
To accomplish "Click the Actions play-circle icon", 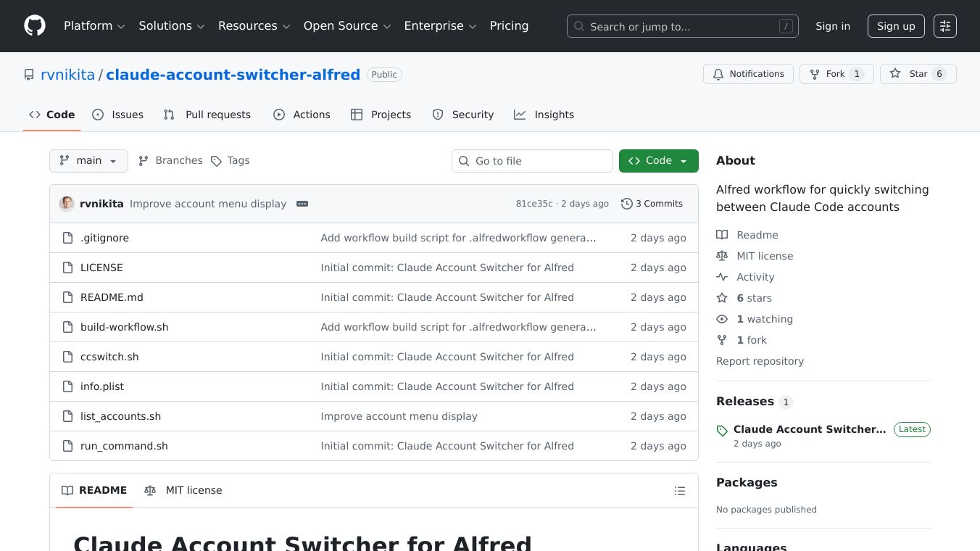I will click(278, 115).
